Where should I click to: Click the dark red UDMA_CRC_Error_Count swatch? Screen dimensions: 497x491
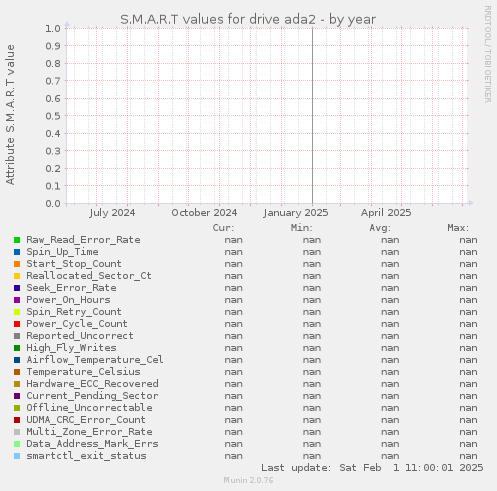point(17,420)
